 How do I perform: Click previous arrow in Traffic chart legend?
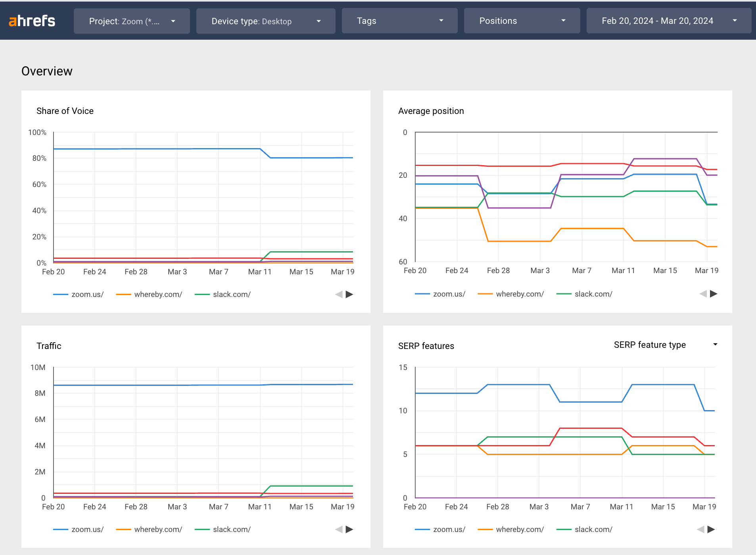point(339,529)
